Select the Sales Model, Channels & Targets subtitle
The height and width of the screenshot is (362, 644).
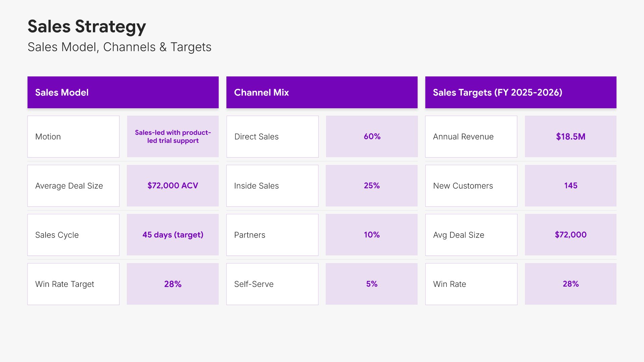tap(119, 47)
